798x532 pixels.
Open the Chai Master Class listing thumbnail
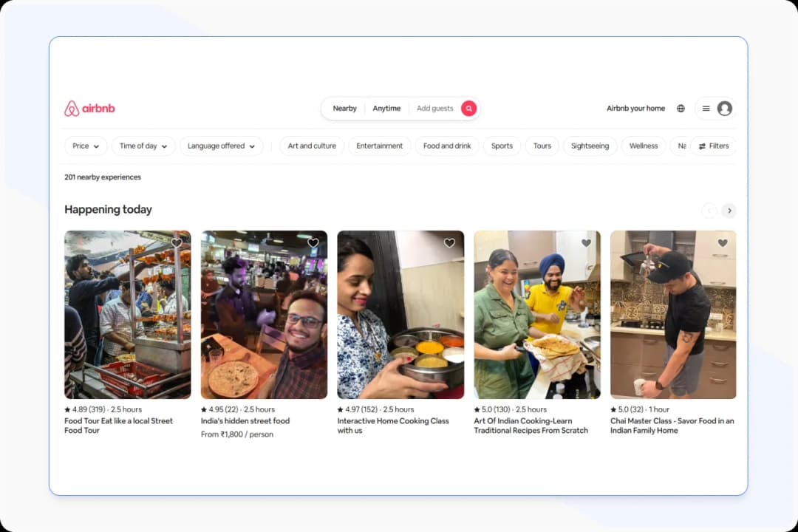pos(673,314)
